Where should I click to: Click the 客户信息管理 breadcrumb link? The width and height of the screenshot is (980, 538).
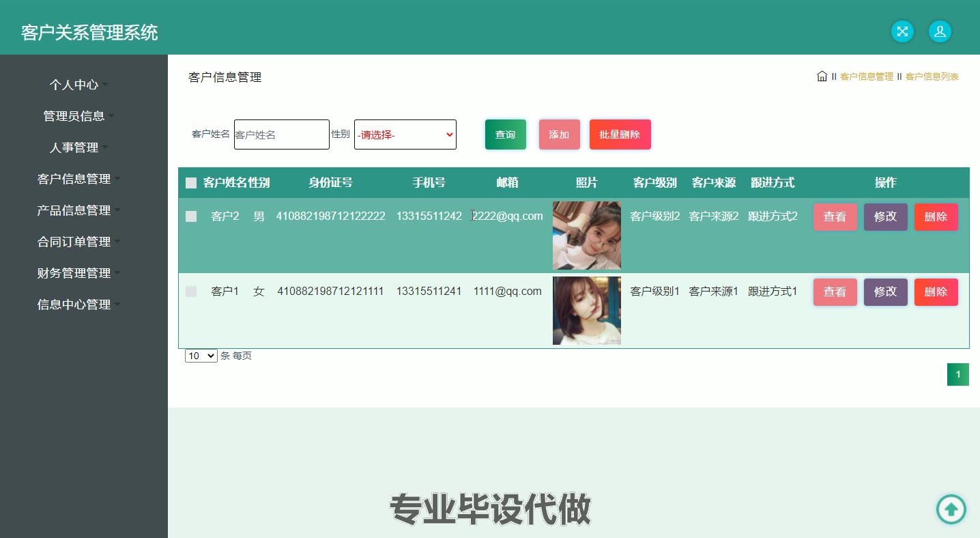click(867, 76)
